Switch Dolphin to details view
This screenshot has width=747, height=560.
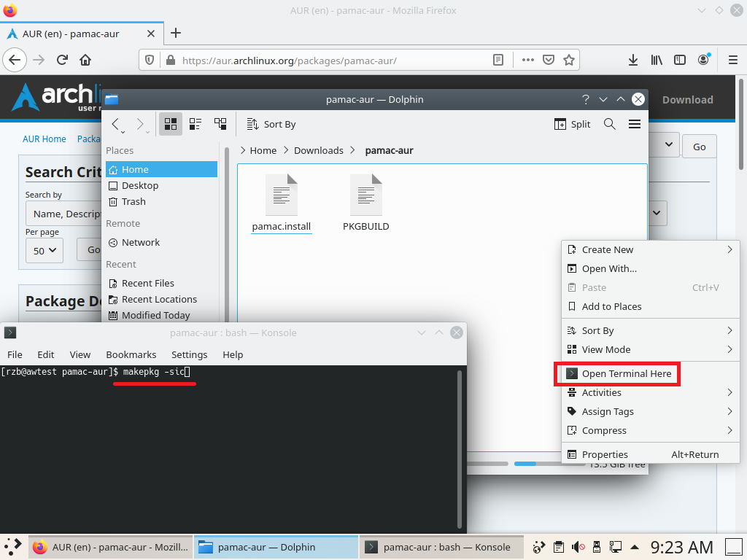point(220,124)
